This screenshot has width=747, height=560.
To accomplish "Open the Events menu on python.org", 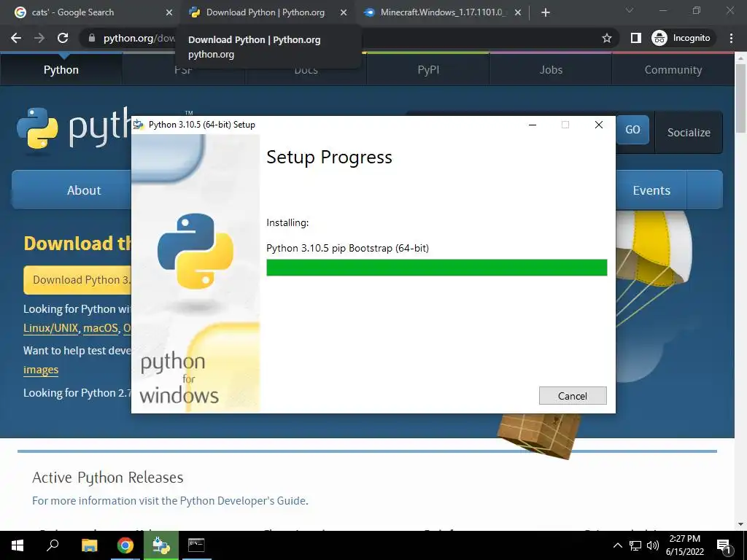I will [651, 190].
